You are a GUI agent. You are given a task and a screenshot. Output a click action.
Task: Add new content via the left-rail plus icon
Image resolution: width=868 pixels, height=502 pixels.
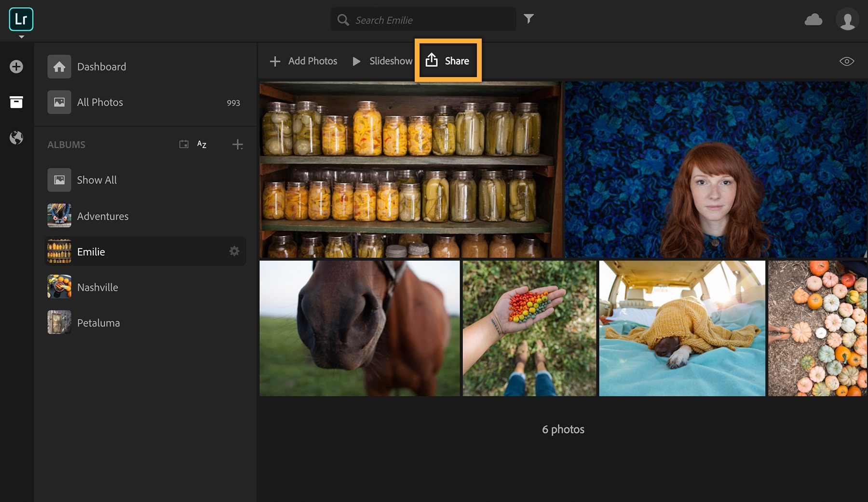pyautogui.click(x=16, y=66)
